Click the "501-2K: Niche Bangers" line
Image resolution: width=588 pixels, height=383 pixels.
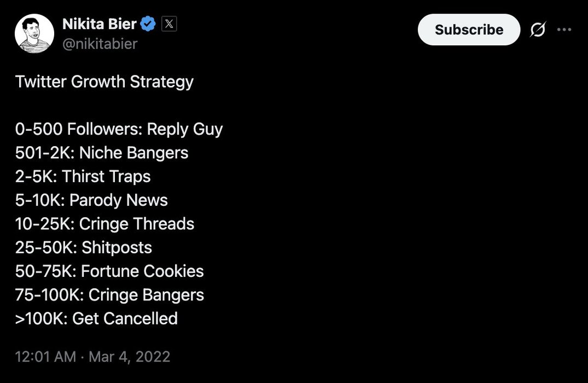point(102,153)
